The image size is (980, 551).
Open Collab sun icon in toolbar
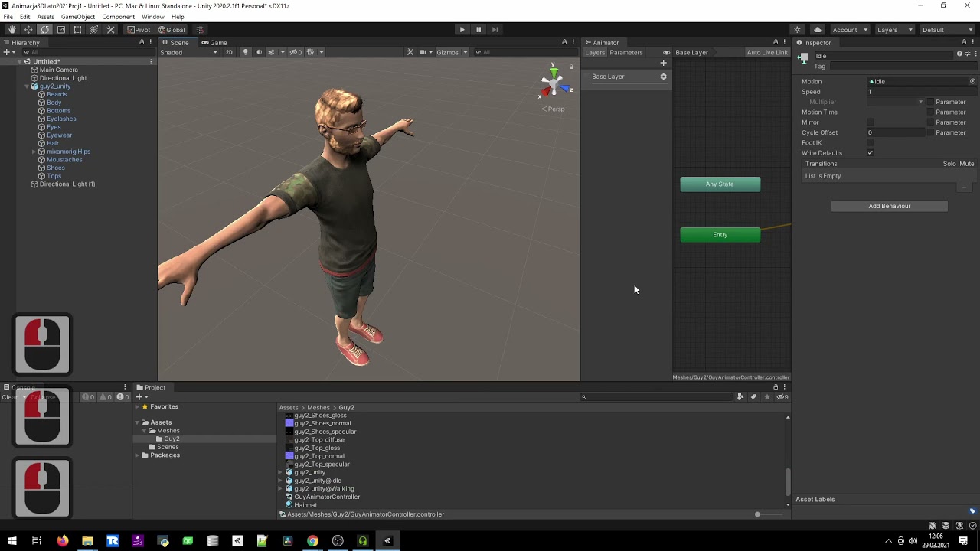point(797,30)
